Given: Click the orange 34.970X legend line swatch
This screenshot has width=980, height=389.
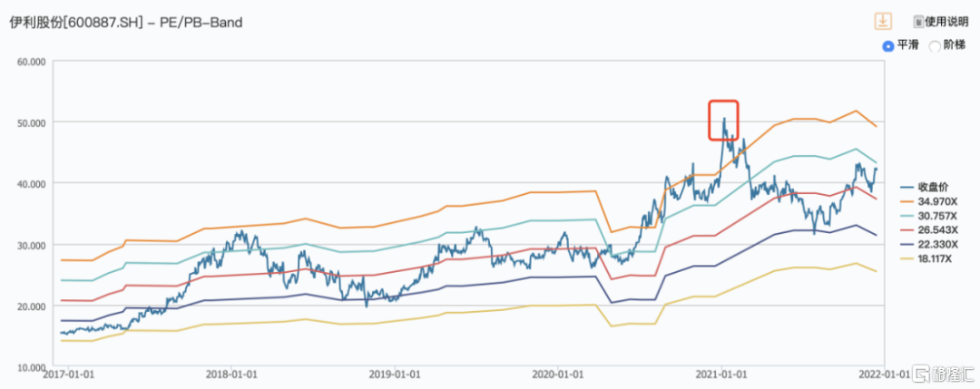Looking at the screenshot, I should point(907,200).
